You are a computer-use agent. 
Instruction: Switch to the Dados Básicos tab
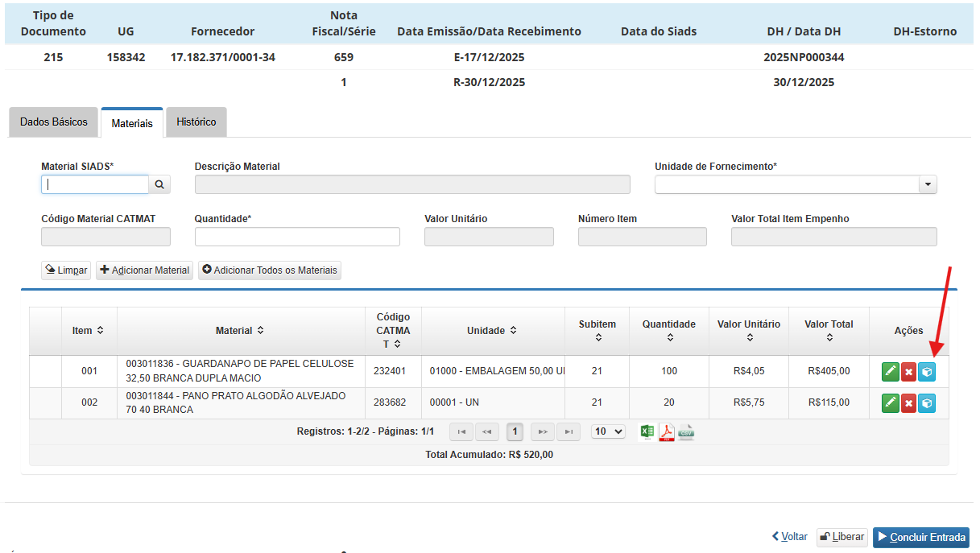[53, 122]
